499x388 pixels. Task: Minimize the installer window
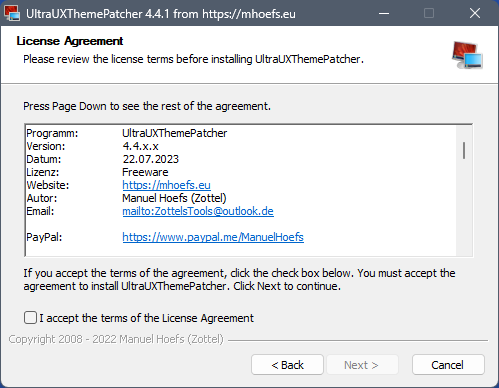click(384, 13)
